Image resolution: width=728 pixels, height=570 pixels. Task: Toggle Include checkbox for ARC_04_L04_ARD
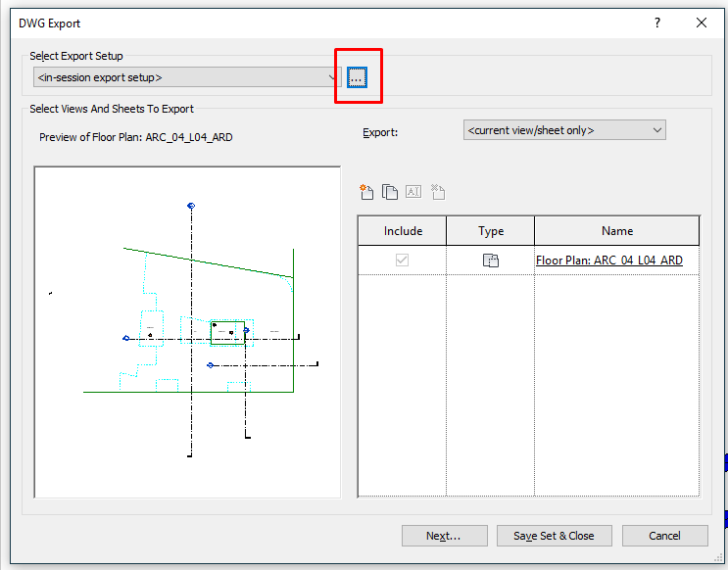click(402, 260)
